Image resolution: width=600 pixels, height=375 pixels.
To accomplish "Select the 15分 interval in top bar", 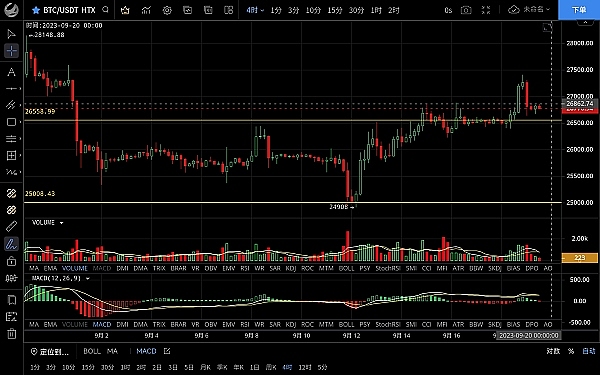I will (335, 10).
